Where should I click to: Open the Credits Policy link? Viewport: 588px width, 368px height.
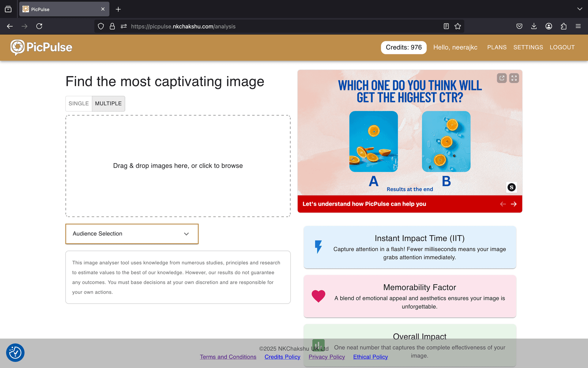click(282, 357)
